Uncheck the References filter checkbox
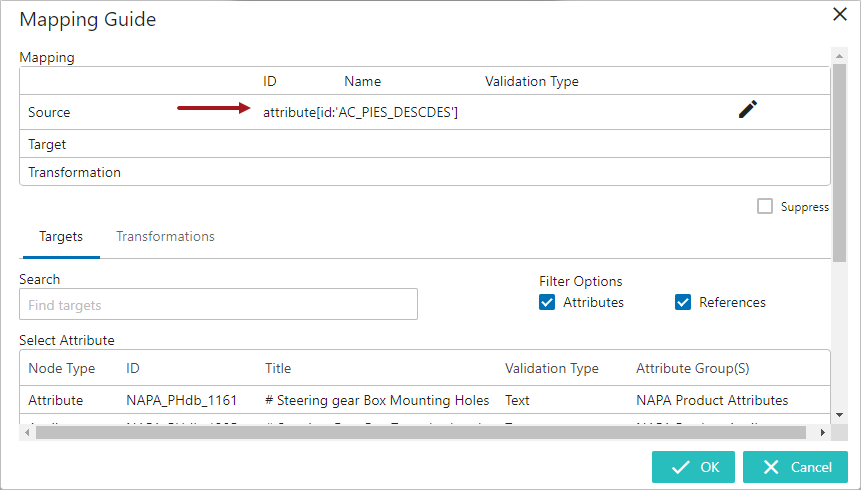Image resolution: width=861 pixels, height=490 pixels. click(x=683, y=302)
